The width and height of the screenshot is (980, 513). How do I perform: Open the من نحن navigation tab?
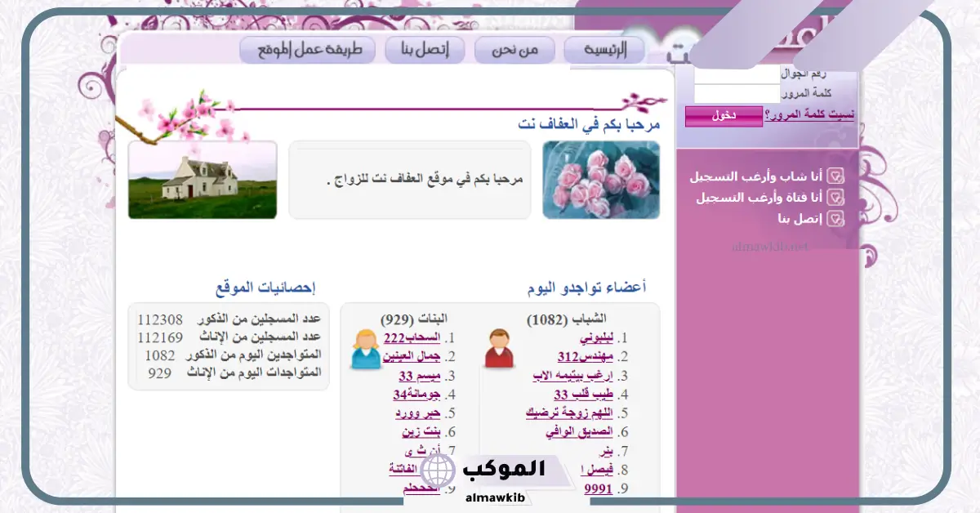coord(514,50)
